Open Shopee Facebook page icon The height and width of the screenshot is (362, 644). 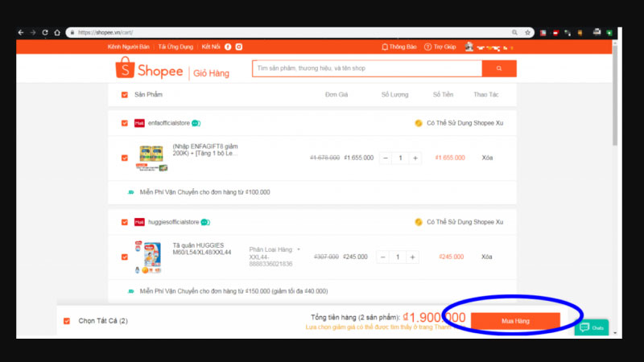coord(228,47)
